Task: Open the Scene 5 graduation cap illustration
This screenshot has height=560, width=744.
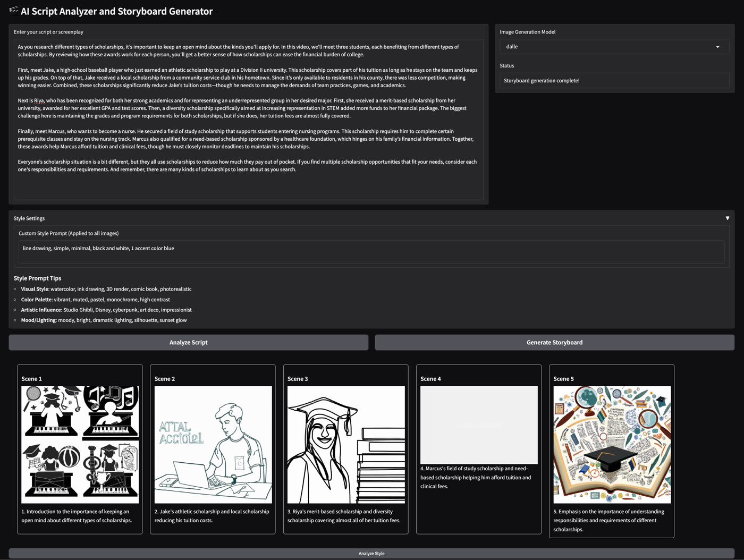Action: [612, 445]
